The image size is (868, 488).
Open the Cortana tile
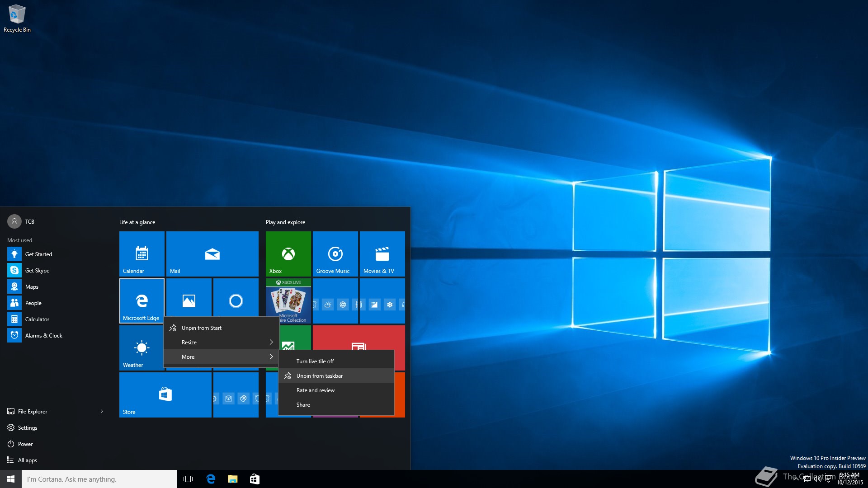tap(236, 297)
